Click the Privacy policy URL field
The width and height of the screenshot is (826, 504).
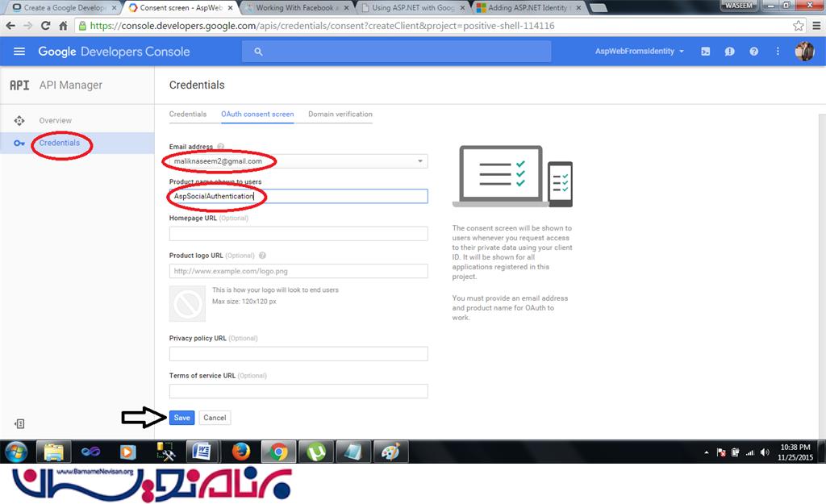coord(298,353)
